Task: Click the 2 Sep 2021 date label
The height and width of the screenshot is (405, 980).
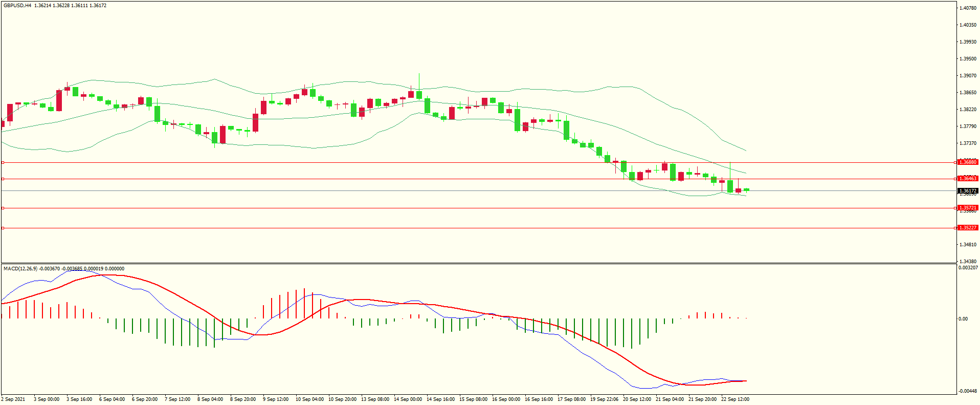Action: point(13,399)
